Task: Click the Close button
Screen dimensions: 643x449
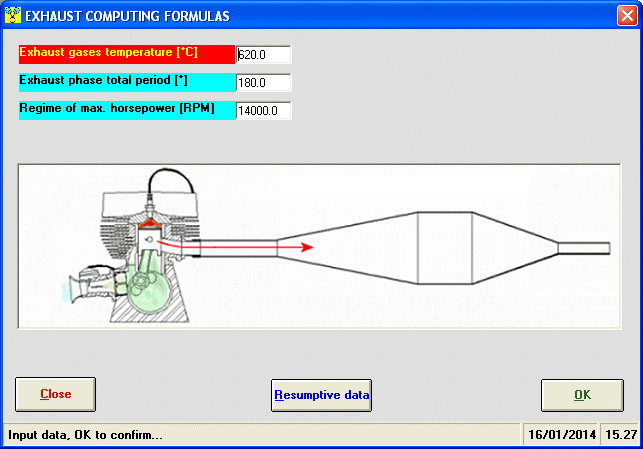Action: pyautogui.click(x=55, y=394)
